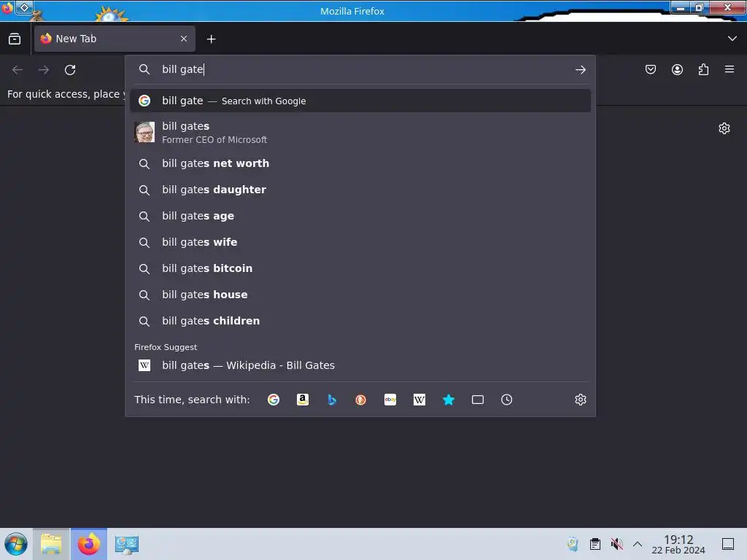The image size is (747, 560).
Task: Pick suggestion 'bill gates age'
Action: click(x=360, y=216)
